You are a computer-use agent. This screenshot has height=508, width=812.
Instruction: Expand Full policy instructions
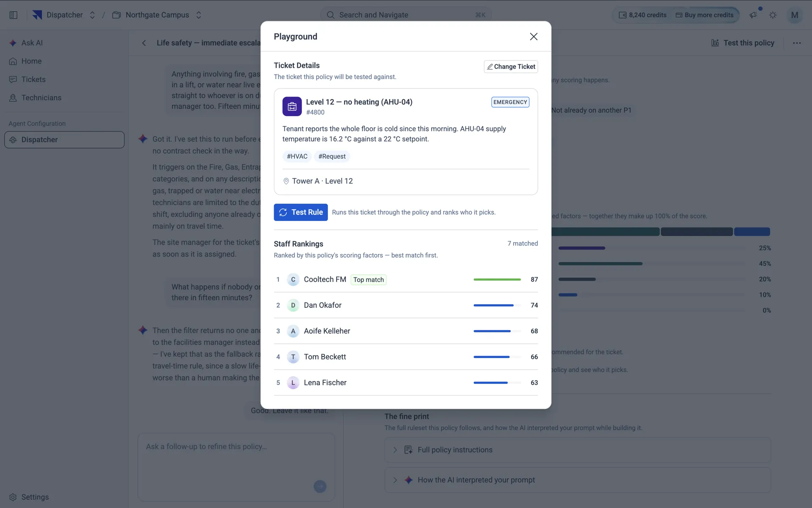point(577,450)
